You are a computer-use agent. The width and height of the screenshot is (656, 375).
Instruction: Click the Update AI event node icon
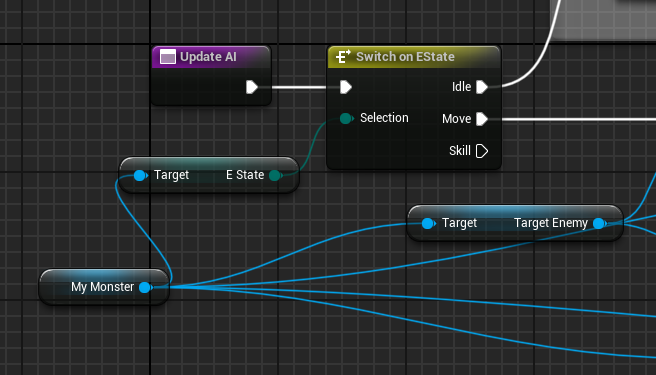pyautogui.click(x=168, y=57)
